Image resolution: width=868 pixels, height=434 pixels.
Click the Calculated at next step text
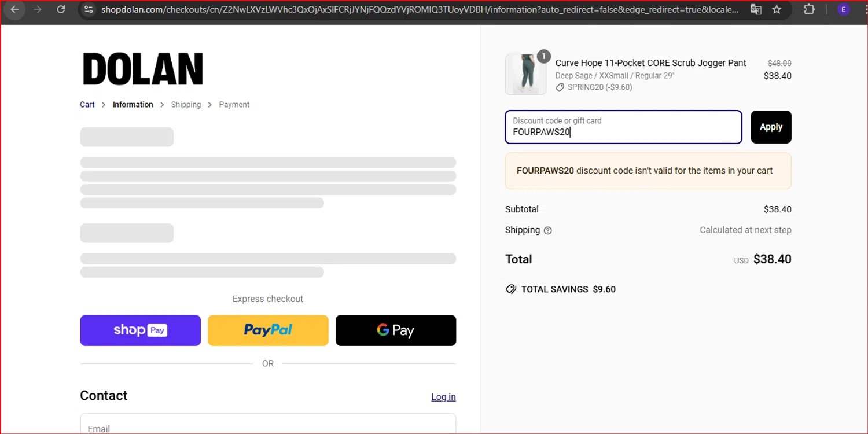(x=745, y=230)
